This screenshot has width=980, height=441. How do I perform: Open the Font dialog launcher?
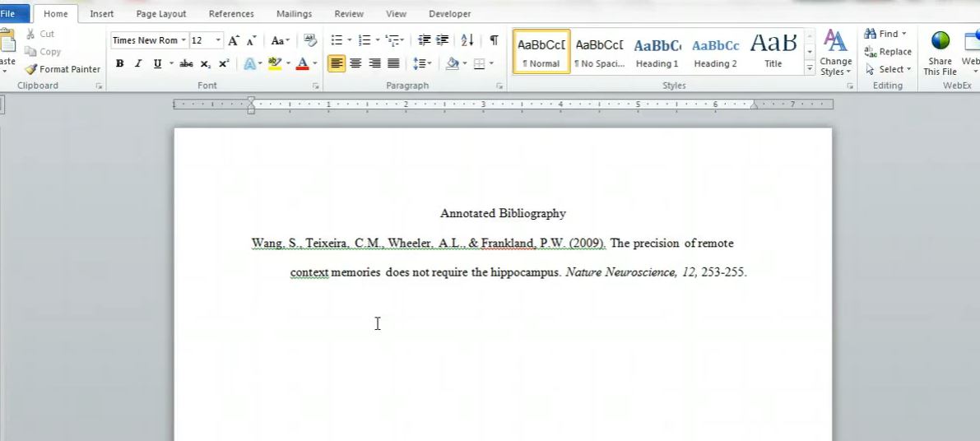(316, 86)
